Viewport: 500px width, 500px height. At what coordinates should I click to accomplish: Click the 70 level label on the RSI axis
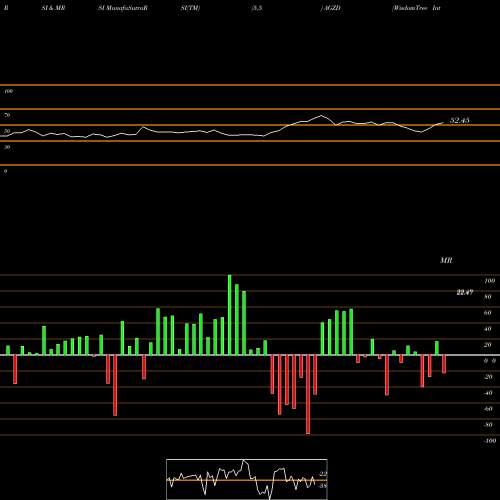pos(7,115)
